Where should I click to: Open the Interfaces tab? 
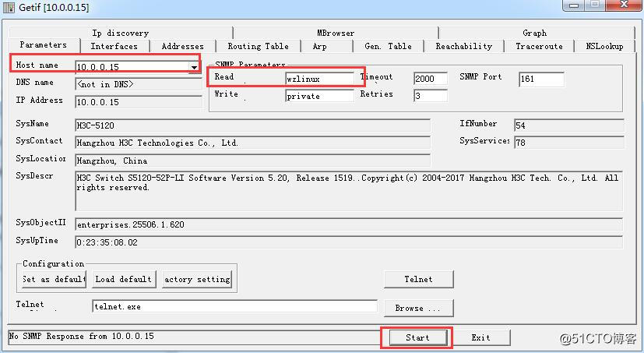click(x=114, y=46)
